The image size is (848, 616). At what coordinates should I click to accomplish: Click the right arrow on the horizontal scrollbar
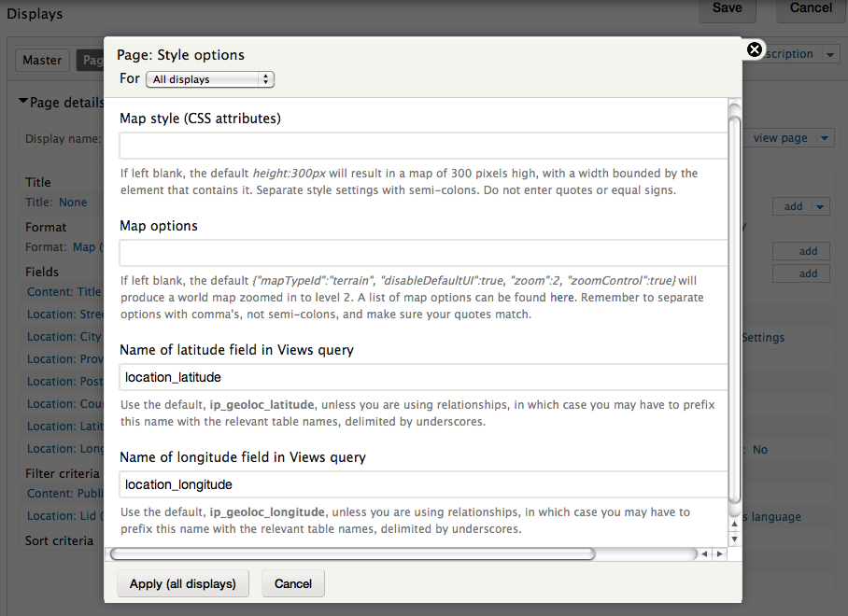pyautogui.click(x=719, y=553)
